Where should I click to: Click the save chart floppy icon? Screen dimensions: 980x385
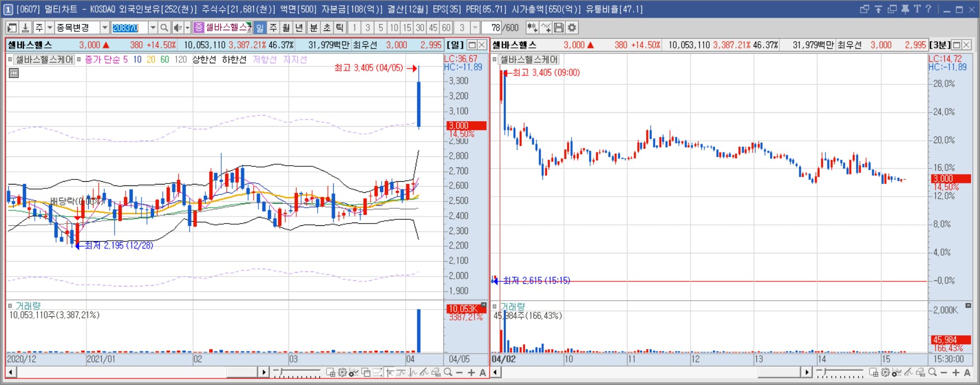pyautogui.click(x=559, y=28)
